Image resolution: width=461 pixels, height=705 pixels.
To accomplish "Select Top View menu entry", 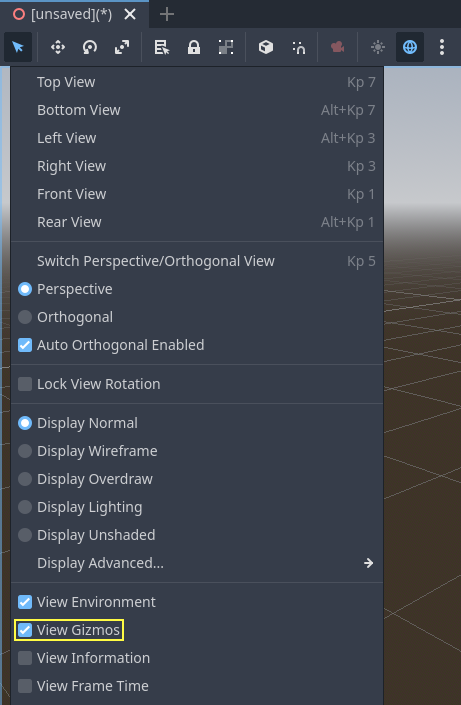I will pyautogui.click(x=197, y=82).
